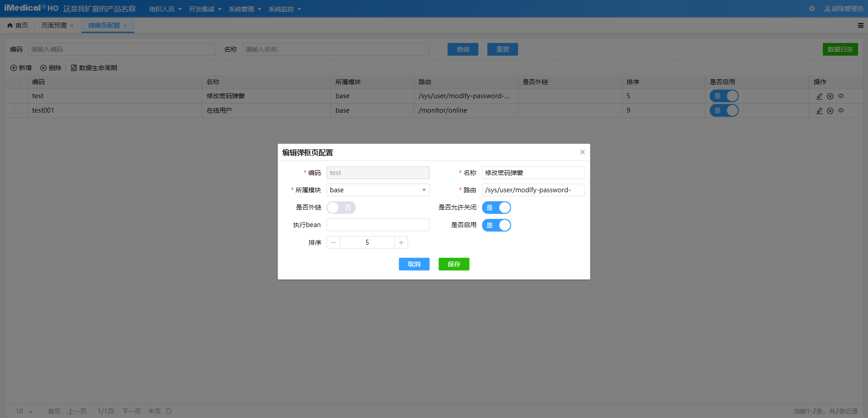The width and height of the screenshot is (868, 418).
Task: View the test row with eye icon
Action: [841, 96]
